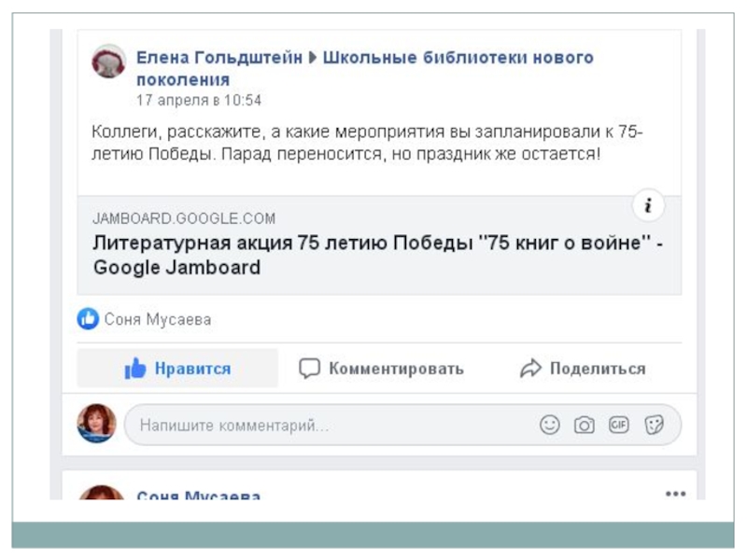Click the blue like reaction icon
The width and height of the screenshot is (747, 560).
click(88, 319)
